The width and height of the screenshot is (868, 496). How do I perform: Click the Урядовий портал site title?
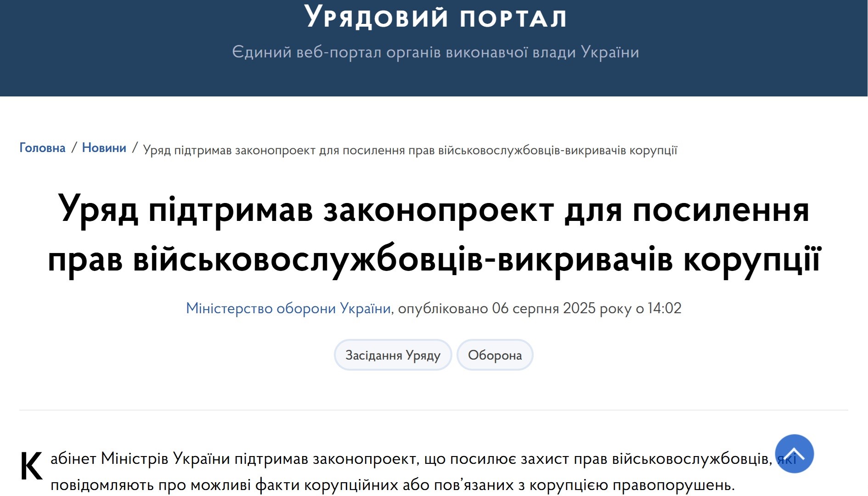(435, 17)
